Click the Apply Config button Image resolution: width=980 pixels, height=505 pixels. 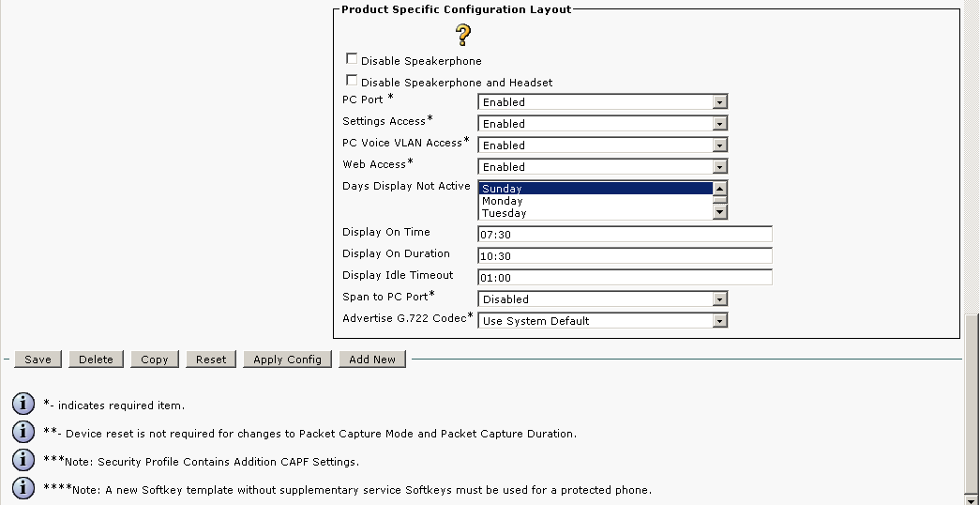(287, 360)
